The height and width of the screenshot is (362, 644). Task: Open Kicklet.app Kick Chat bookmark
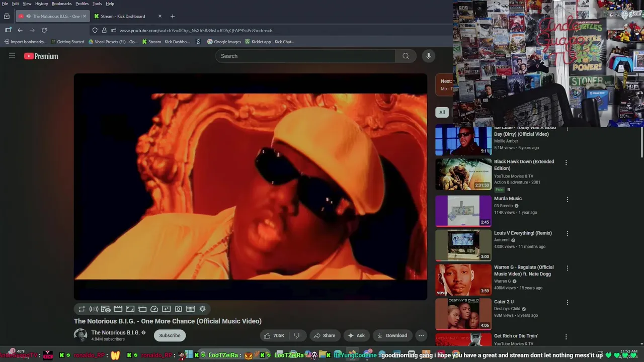pos(270,42)
